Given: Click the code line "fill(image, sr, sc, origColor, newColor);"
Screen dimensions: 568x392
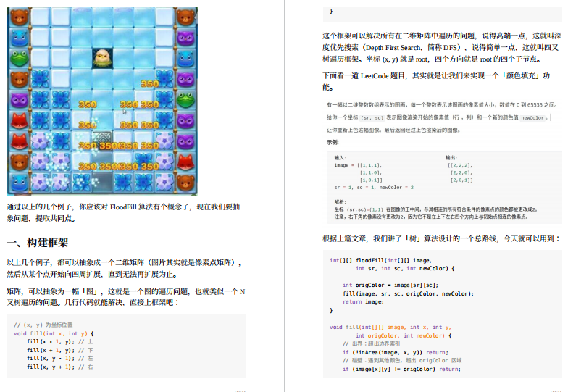Looking at the screenshot, I should (x=409, y=294).
